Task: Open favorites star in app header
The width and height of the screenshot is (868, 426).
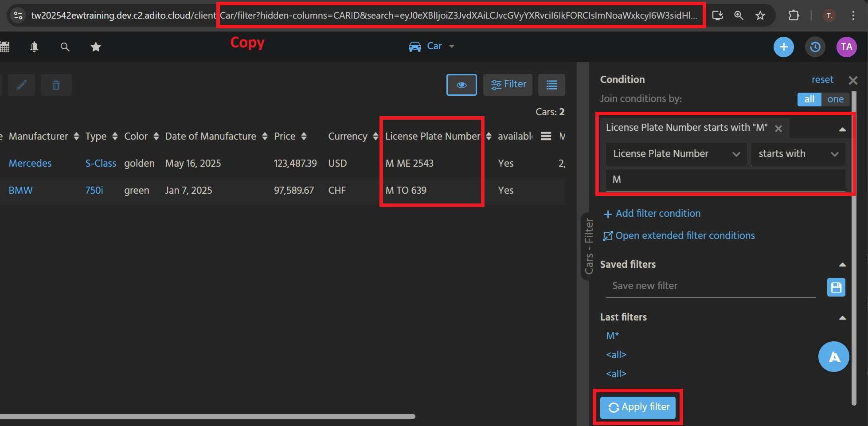Action: coord(96,47)
